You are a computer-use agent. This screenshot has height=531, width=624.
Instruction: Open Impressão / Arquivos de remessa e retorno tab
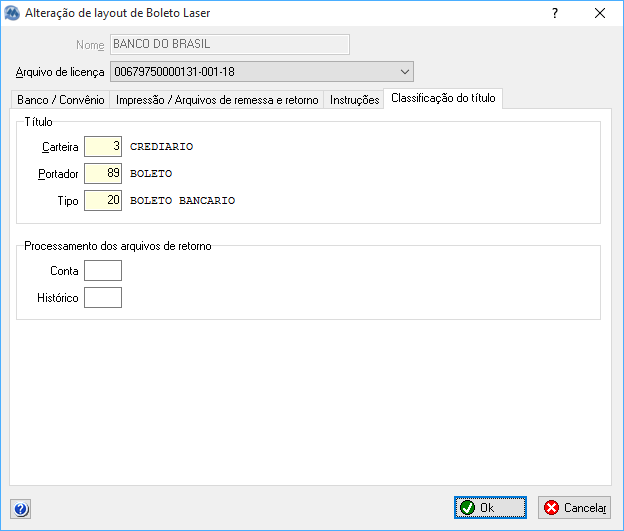tap(217, 100)
